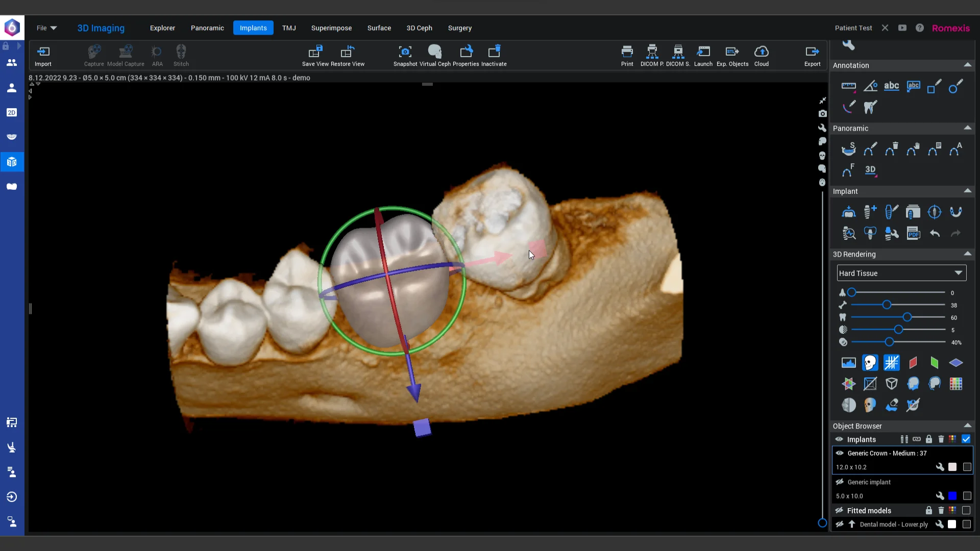Collapse the Annotation panel
The width and height of the screenshot is (980, 551).
click(x=967, y=65)
